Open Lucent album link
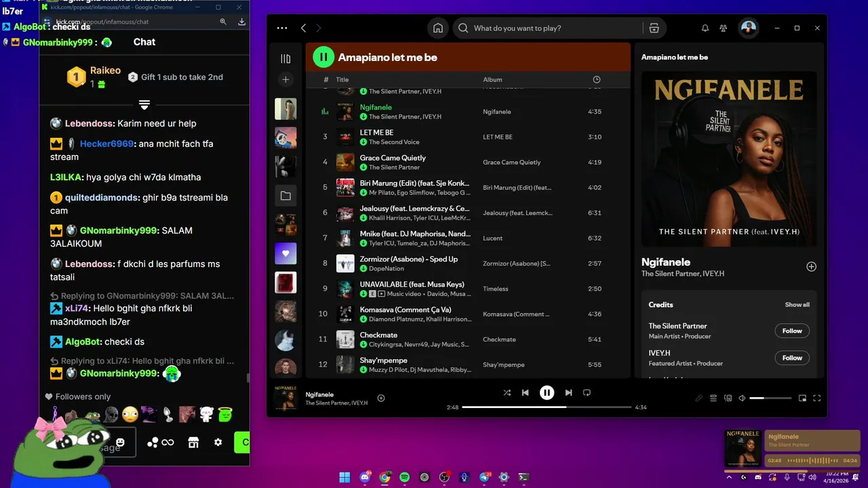 tap(493, 239)
